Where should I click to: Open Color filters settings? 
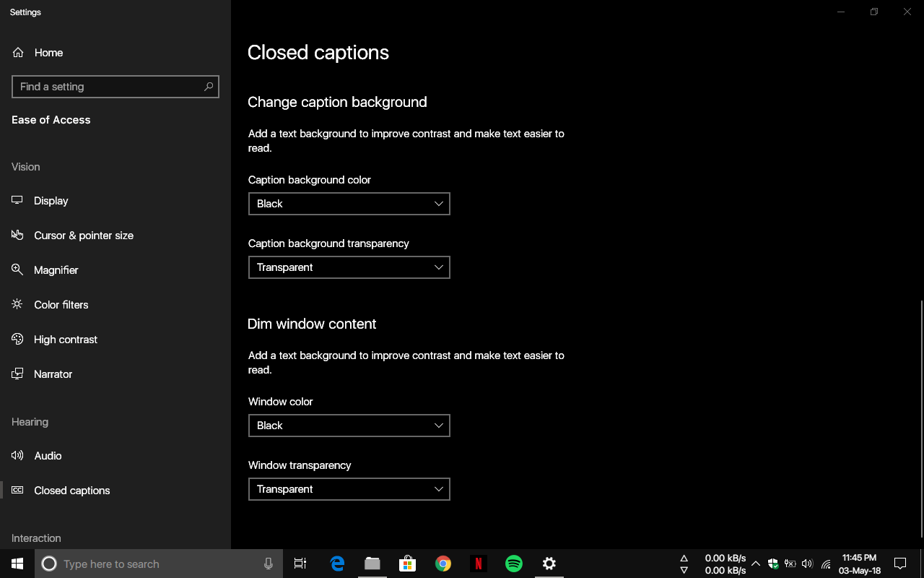point(115,305)
